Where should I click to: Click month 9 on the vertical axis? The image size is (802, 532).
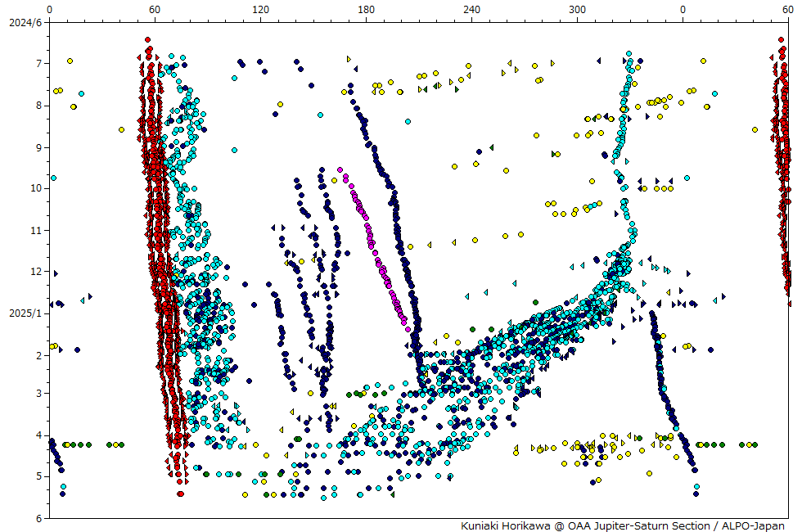pyautogui.click(x=38, y=148)
